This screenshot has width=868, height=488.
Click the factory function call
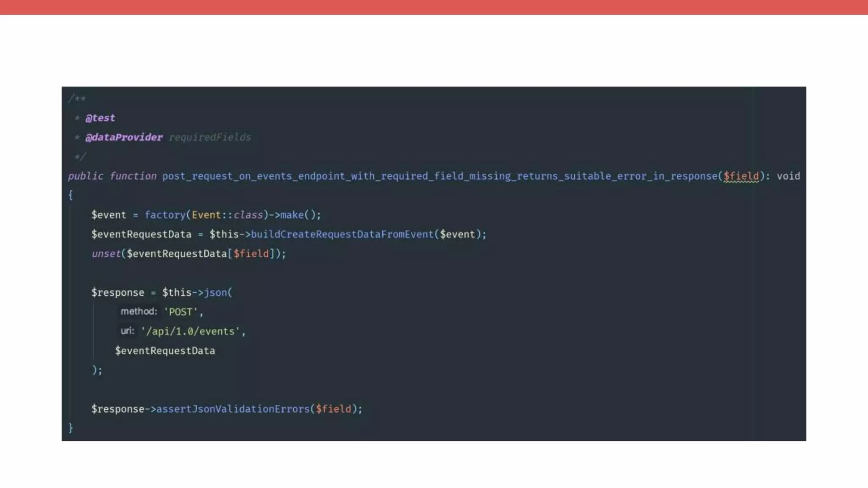[165, 215]
